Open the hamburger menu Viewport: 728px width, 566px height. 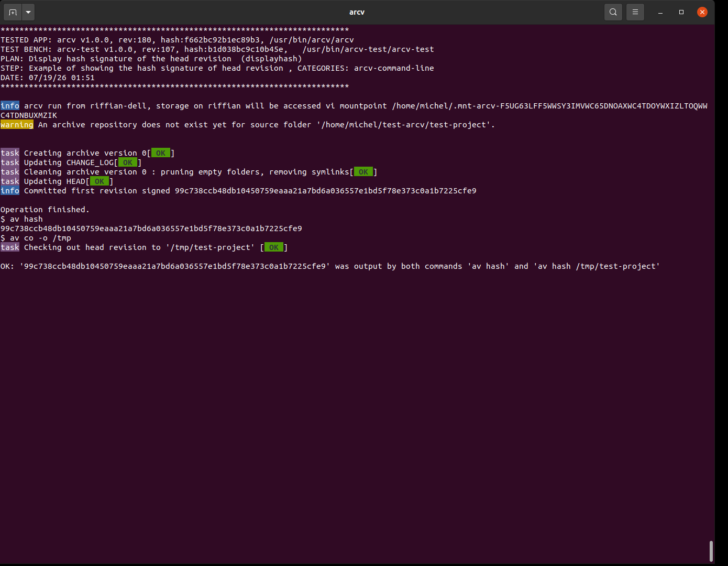tap(635, 12)
